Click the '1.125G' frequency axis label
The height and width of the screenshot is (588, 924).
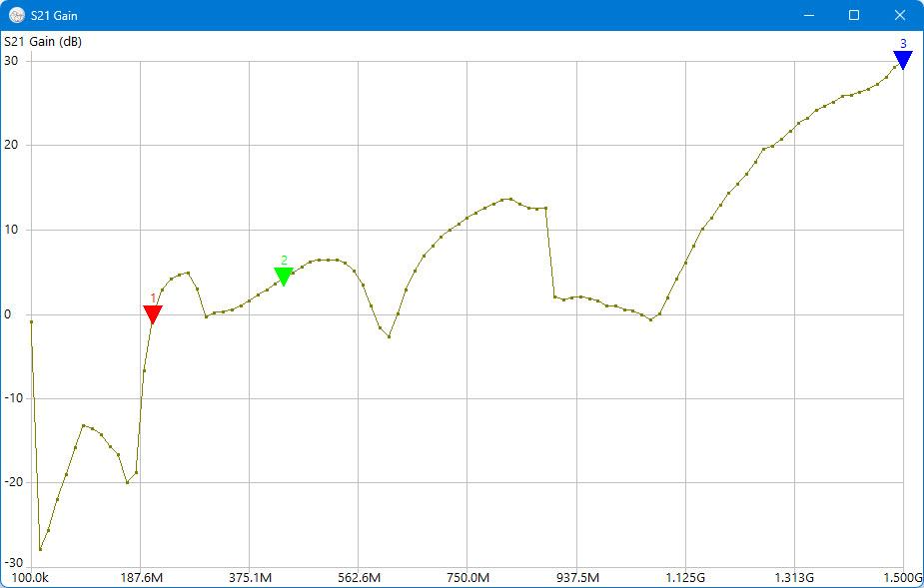point(686,577)
